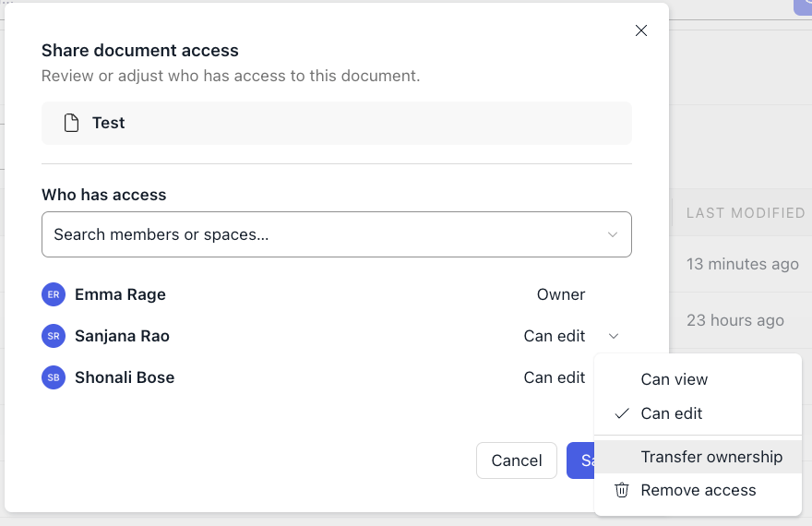Open Sanjana Rao's permission chevron
812x526 pixels.
pyautogui.click(x=614, y=336)
